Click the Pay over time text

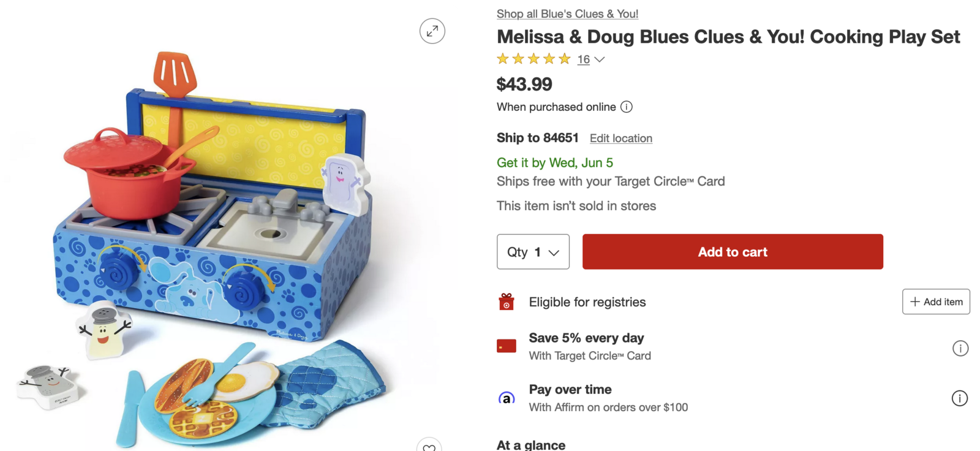coord(570,390)
